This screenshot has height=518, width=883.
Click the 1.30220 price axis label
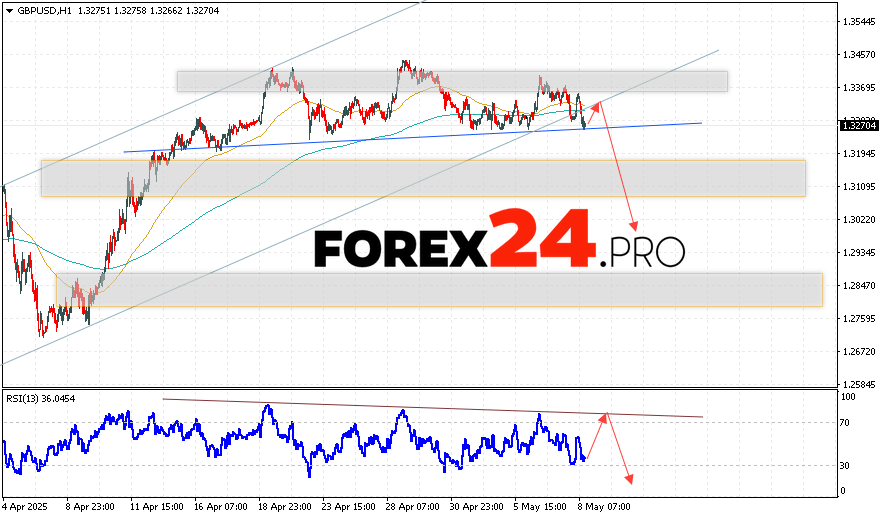pyautogui.click(x=859, y=220)
